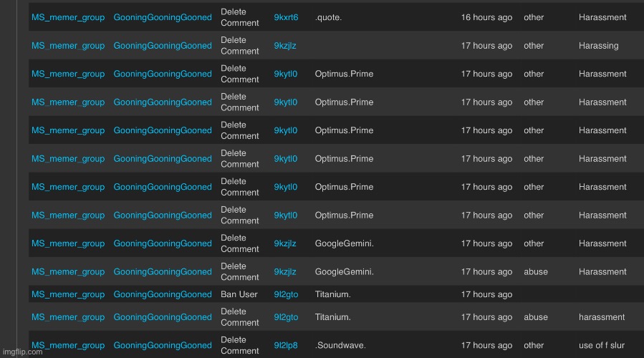This screenshot has height=358, width=644.
Task: Open MS_memer_group link in the .quote. row
Action: click(68, 17)
